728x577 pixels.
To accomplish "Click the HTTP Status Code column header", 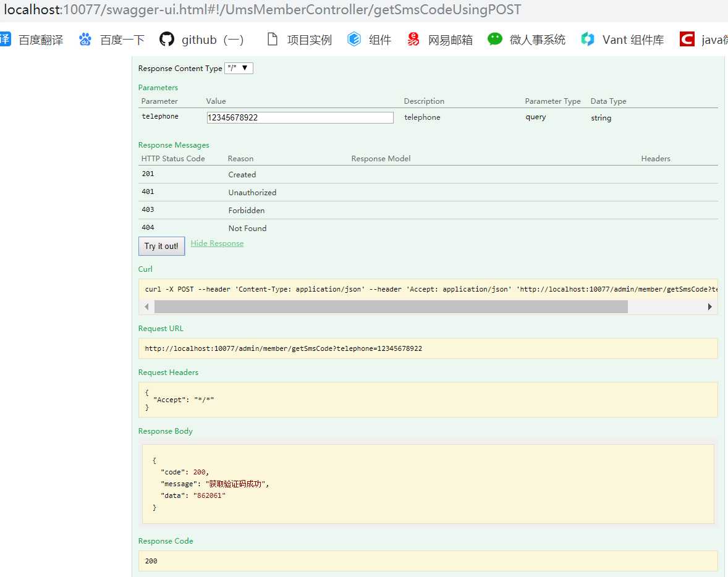I will coord(173,159).
